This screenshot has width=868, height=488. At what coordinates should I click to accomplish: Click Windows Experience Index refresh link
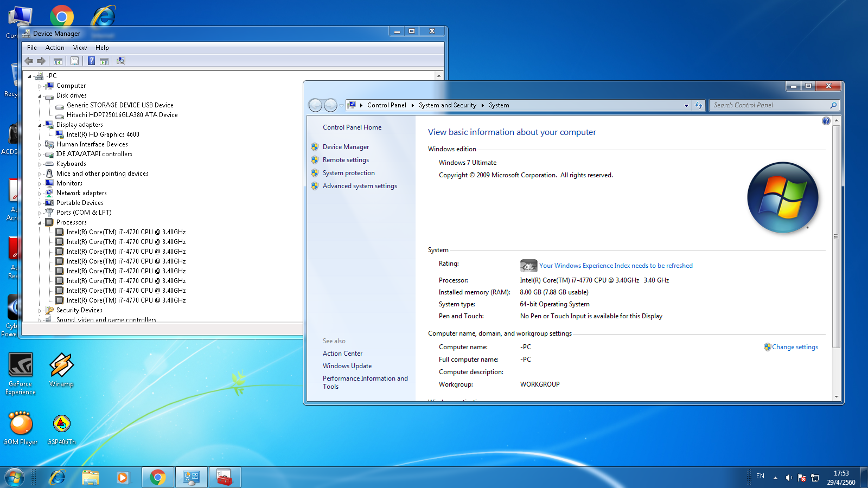click(x=616, y=266)
